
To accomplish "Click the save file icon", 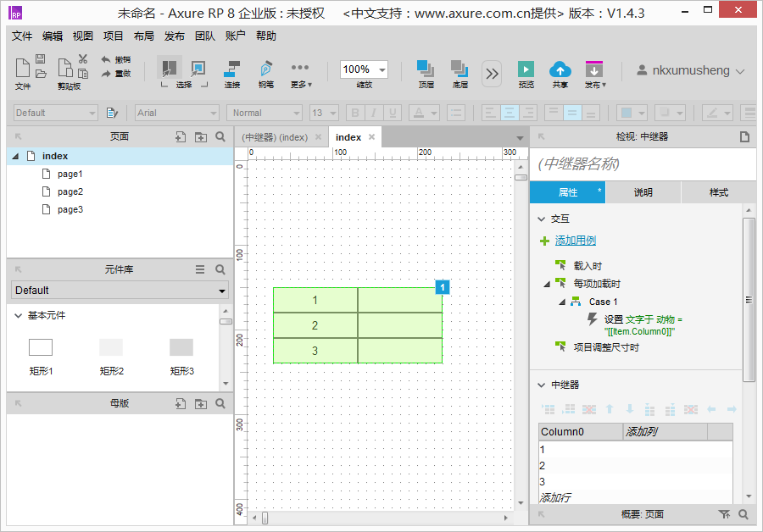I will point(41,59).
